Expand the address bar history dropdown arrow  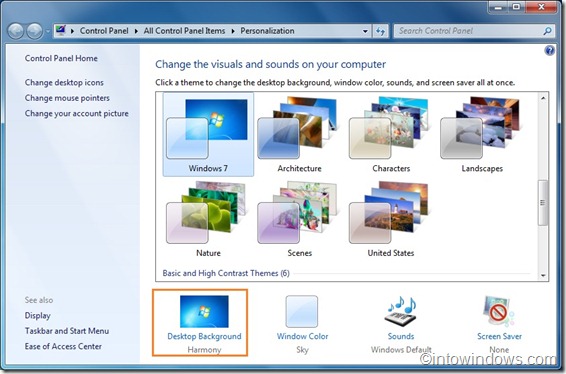(x=365, y=31)
